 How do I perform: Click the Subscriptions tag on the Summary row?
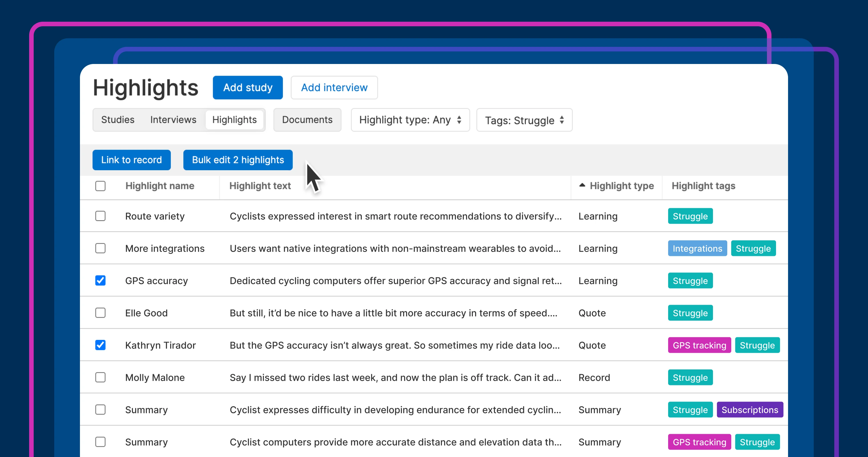[750, 410]
